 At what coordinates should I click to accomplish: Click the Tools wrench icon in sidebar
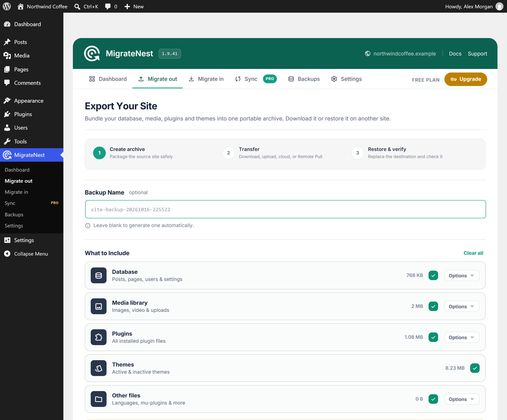7,141
